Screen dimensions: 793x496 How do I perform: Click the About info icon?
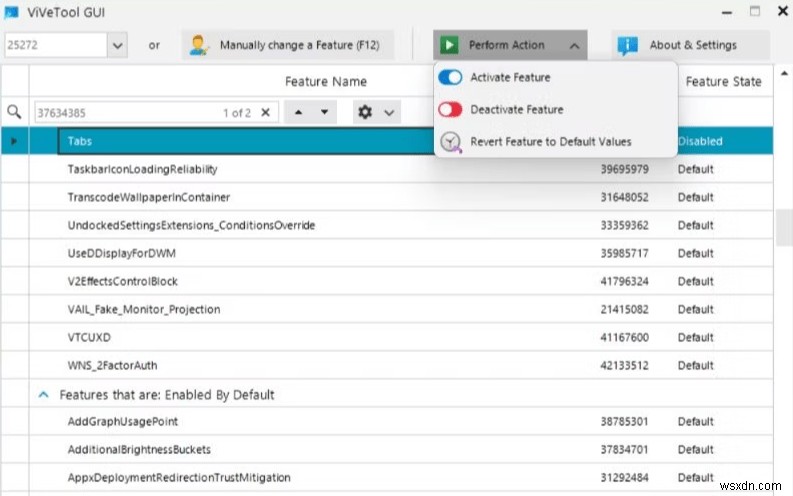coord(628,46)
